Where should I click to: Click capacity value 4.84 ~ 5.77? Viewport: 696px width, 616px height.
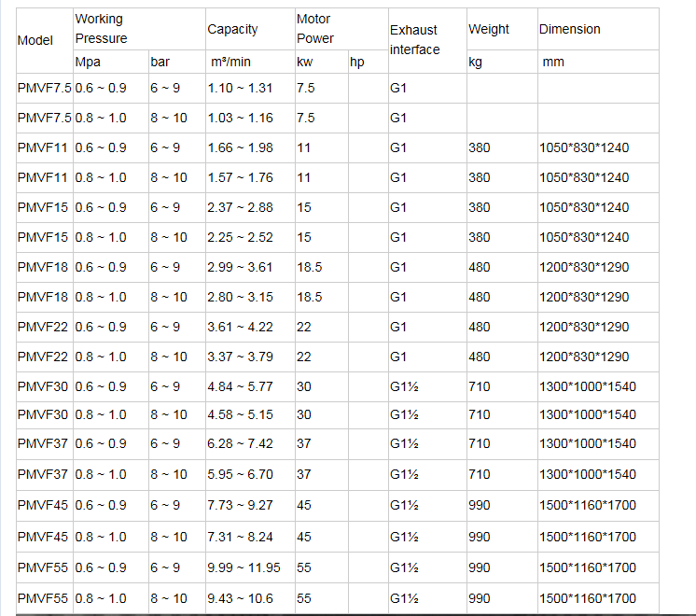coord(240,386)
